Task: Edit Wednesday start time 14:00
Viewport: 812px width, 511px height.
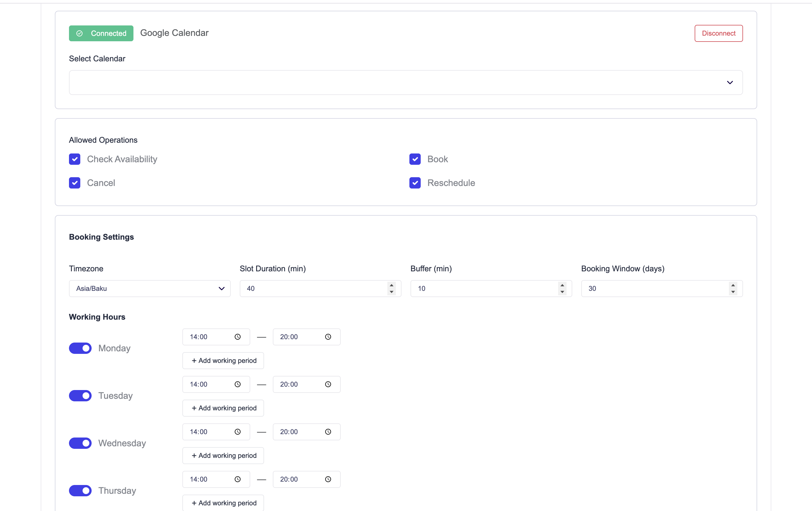Action: 216,432
